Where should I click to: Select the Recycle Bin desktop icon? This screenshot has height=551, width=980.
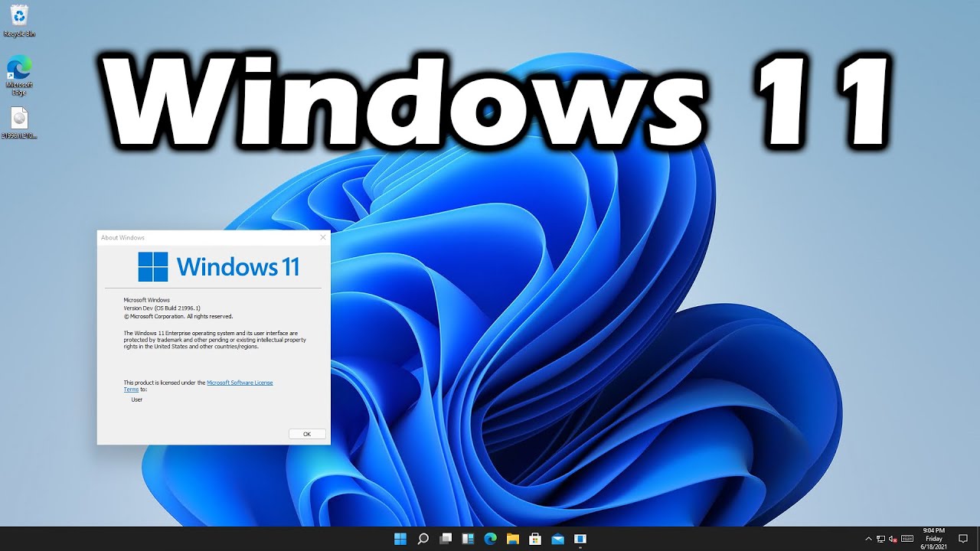(x=19, y=21)
